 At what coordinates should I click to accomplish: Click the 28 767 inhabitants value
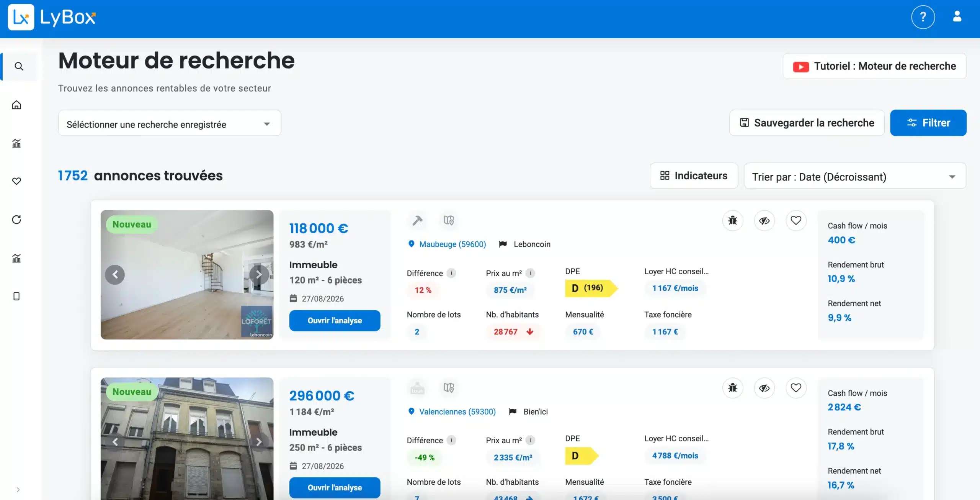(x=513, y=332)
